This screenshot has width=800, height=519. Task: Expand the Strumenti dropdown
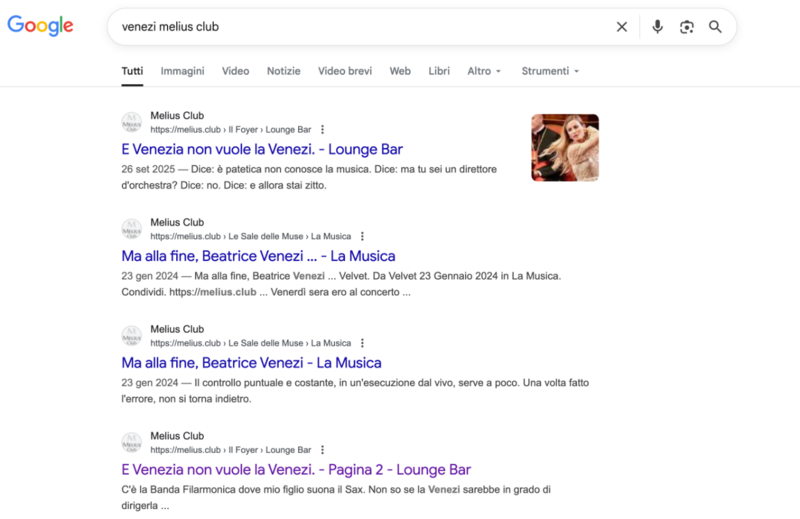point(550,71)
